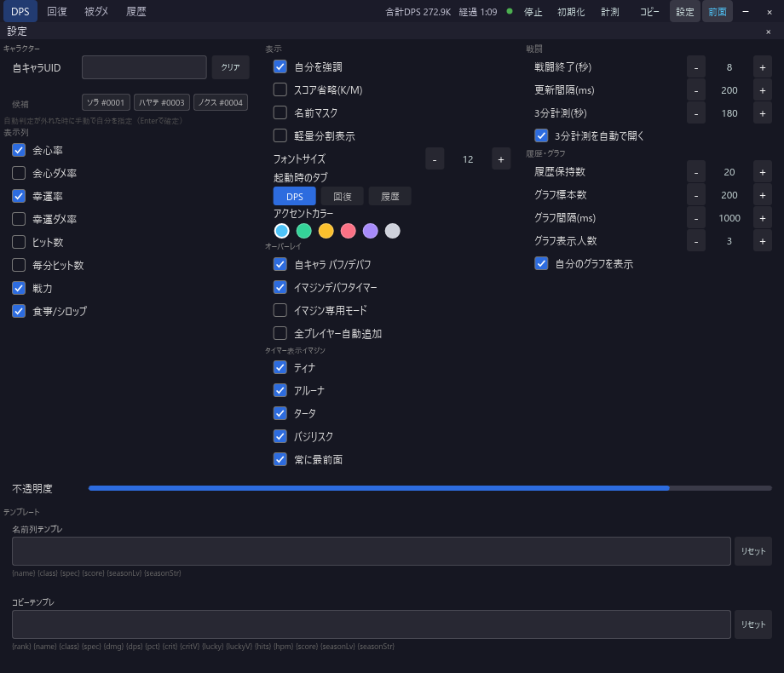The image size is (784, 673).
Task: Pick the green accent color
Action: [304, 231]
